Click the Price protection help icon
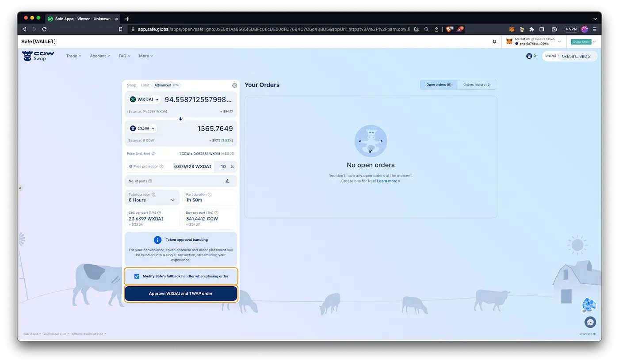The image size is (619, 364). pyautogui.click(x=161, y=167)
